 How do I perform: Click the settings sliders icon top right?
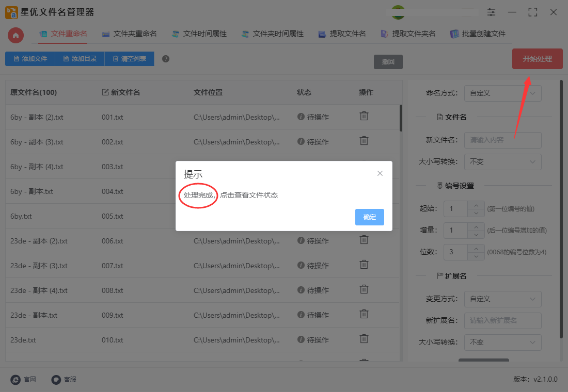pyautogui.click(x=491, y=11)
